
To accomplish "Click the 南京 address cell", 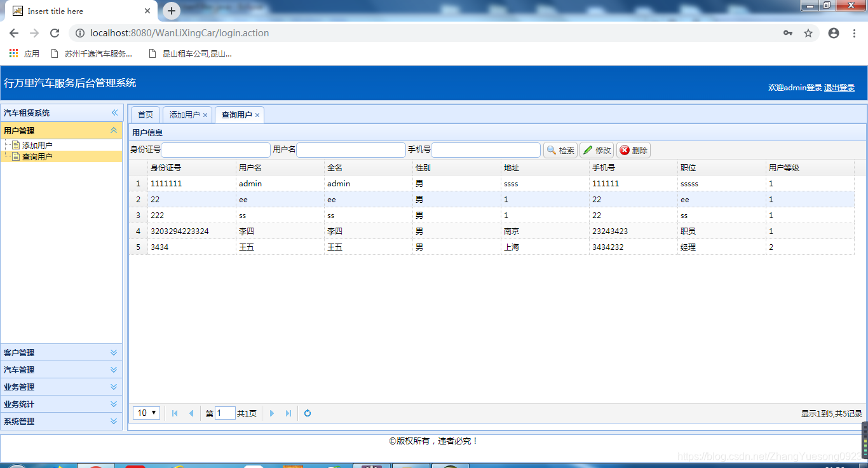I will [545, 231].
